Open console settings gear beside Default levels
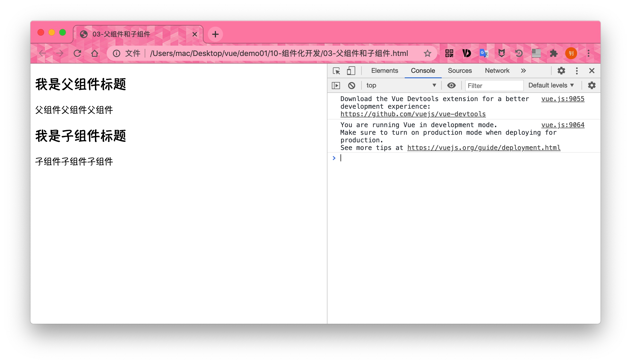Screen dimensions: 631x364 (592, 86)
